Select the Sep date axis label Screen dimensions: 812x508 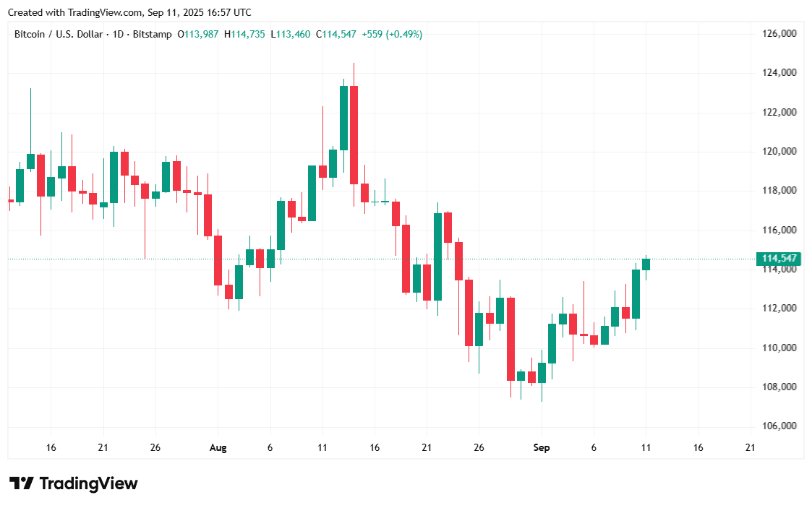pyautogui.click(x=542, y=447)
